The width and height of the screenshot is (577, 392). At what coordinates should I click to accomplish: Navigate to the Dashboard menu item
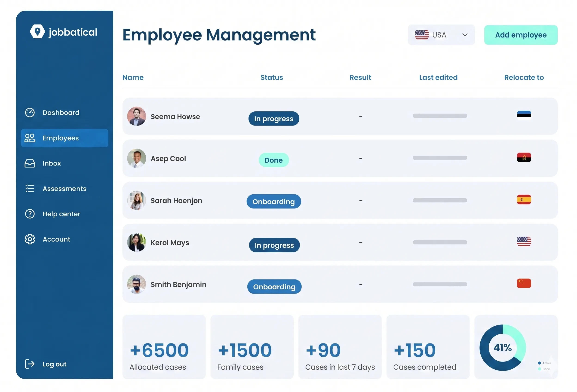pyautogui.click(x=61, y=113)
